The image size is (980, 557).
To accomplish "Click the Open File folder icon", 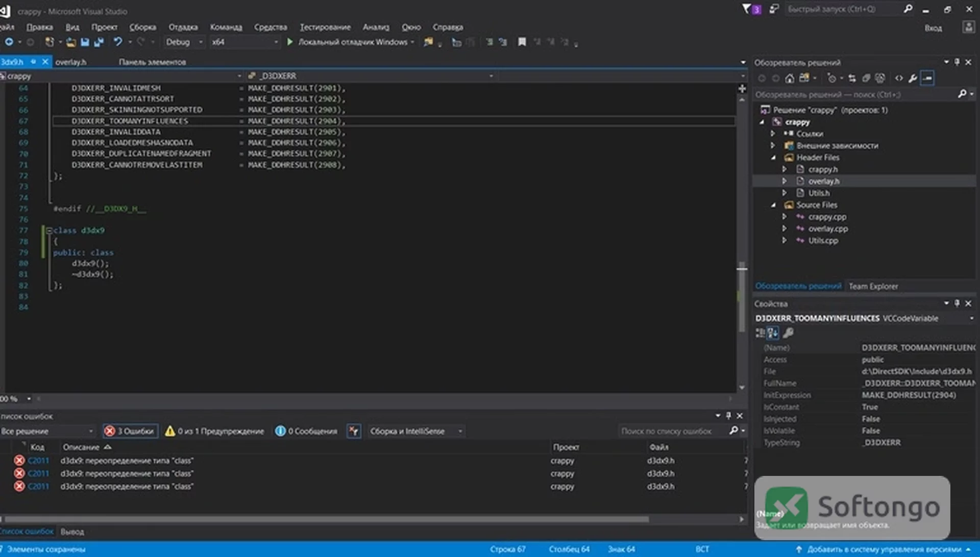I will click(x=71, y=42).
